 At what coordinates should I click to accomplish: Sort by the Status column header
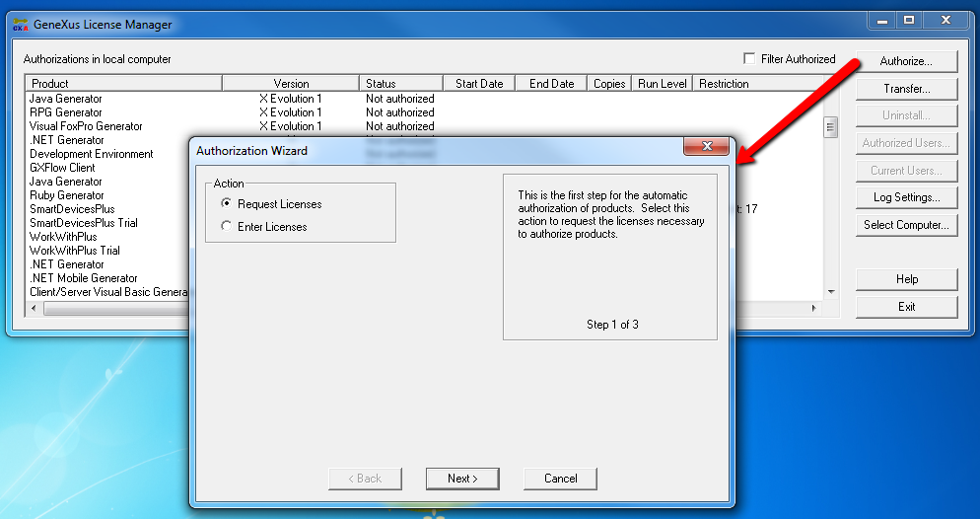click(401, 83)
